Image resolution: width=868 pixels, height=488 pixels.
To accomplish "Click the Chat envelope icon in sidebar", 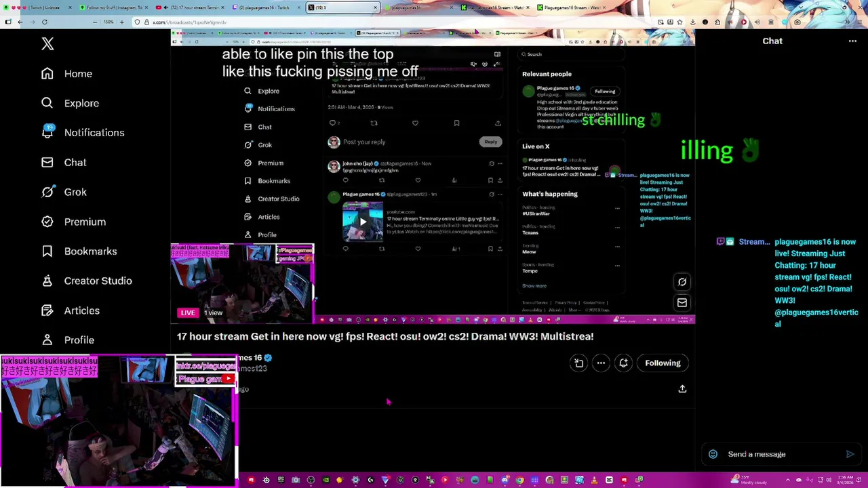I will (x=47, y=163).
